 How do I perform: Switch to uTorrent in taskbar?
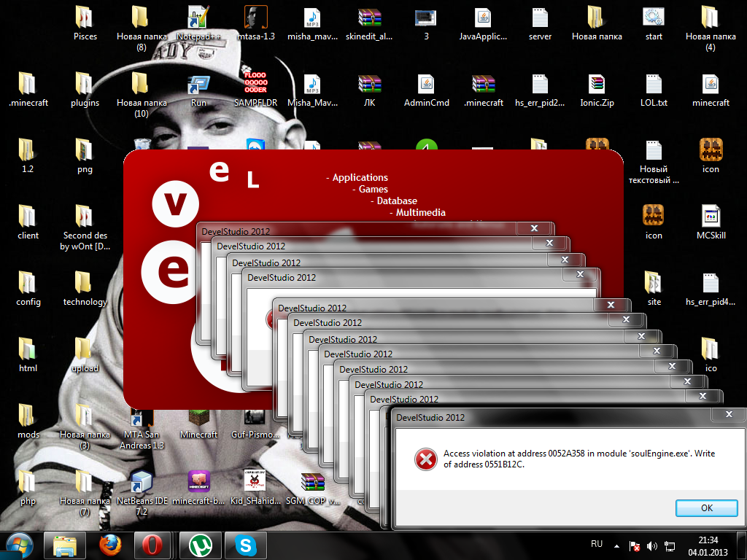(x=200, y=545)
